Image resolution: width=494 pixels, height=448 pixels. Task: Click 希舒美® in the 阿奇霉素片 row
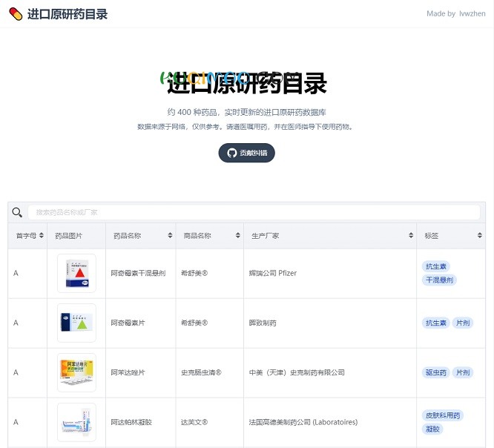194,323
